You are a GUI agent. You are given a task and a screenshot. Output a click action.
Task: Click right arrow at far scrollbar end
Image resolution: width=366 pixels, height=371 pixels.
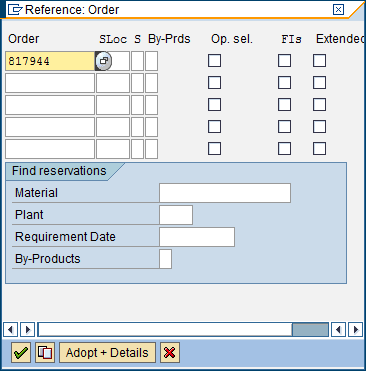click(x=355, y=330)
